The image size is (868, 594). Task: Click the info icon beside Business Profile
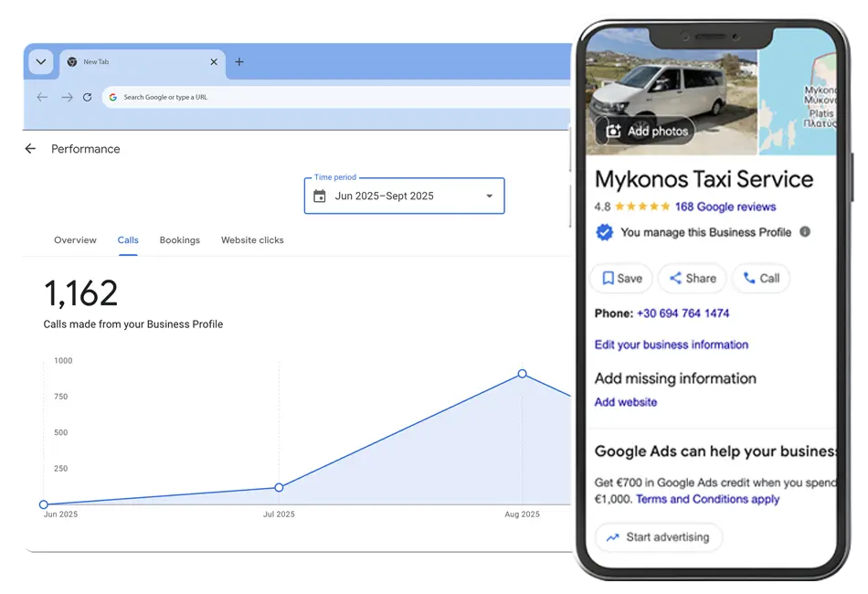pos(805,232)
